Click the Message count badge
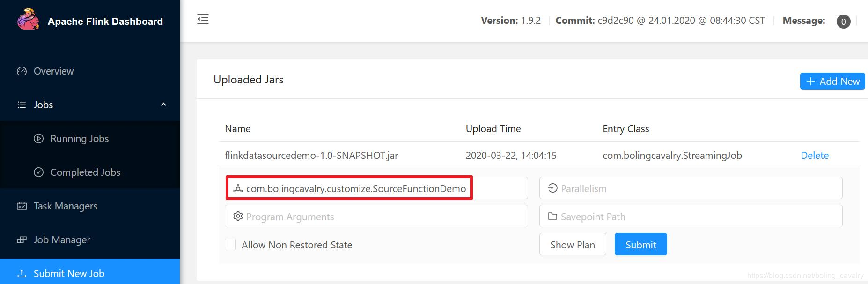 tap(843, 22)
